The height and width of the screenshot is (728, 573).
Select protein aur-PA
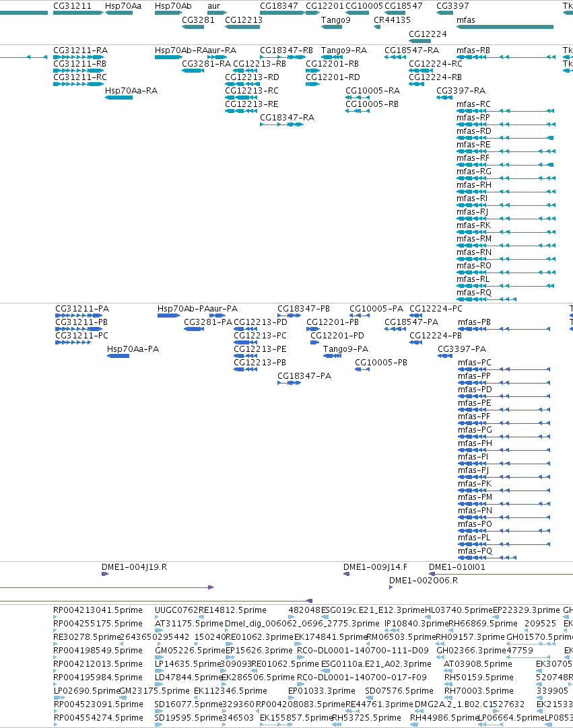click(x=217, y=316)
